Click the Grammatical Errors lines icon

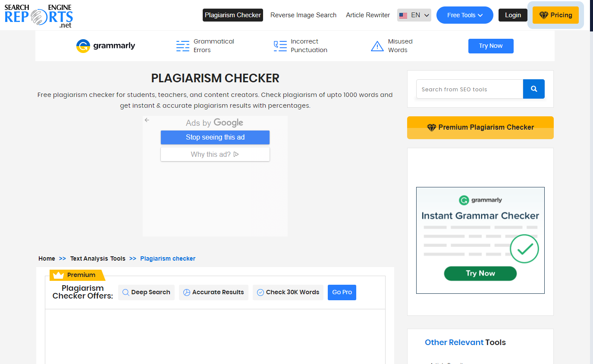[x=183, y=46]
